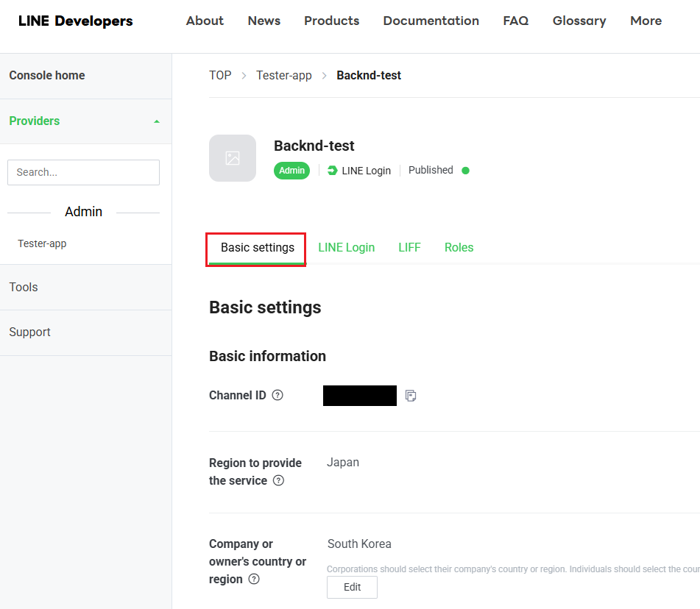Click help icon beside owner's country or region
The image size is (700, 609).
pyautogui.click(x=254, y=579)
